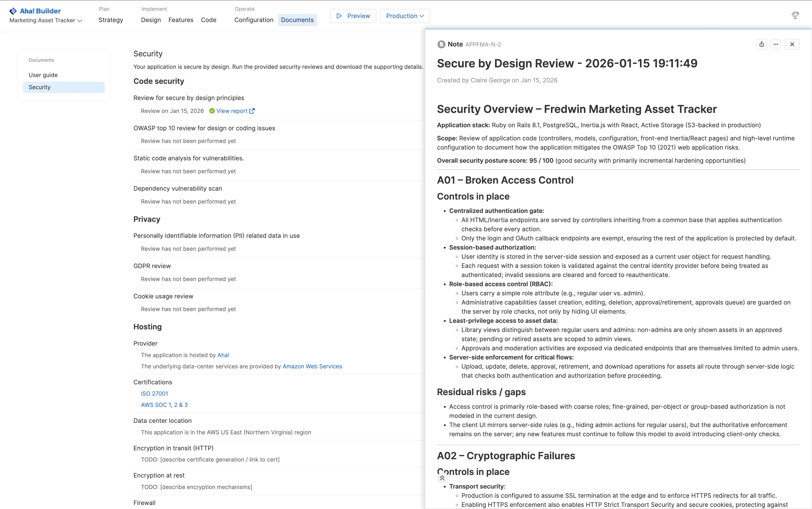Click the Aha! Builder logo icon

click(x=13, y=11)
